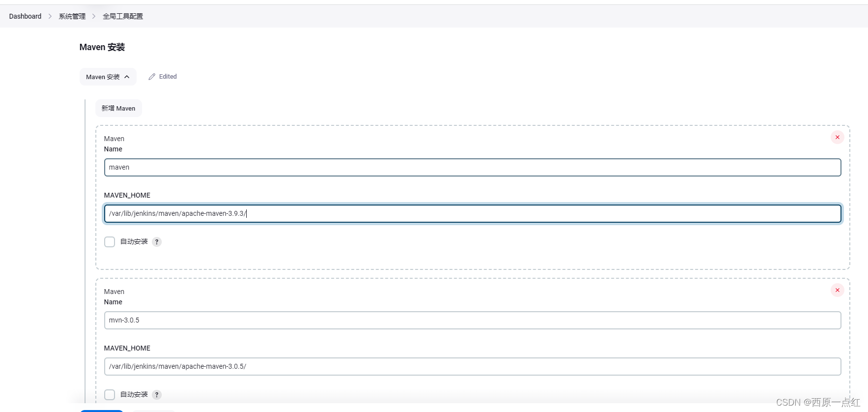Click the chevron after Dashboard breadcrumb

pos(50,16)
